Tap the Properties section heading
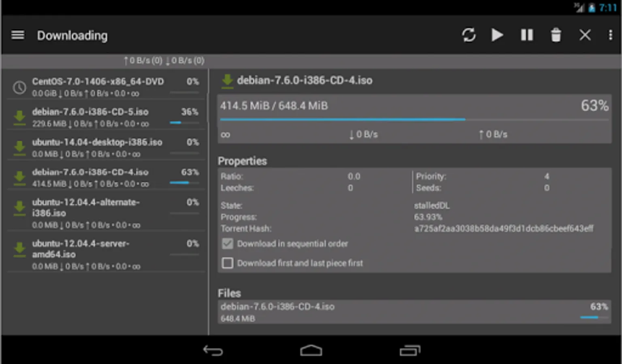Viewport: 622px width, 364px height. [x=242, y=161]
